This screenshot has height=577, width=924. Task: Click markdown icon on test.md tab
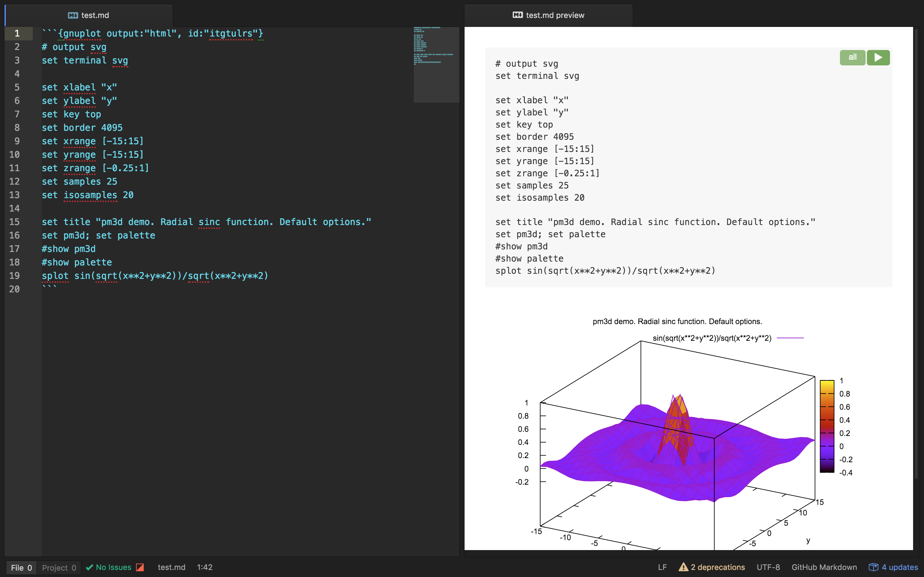[x=73, y=15]
